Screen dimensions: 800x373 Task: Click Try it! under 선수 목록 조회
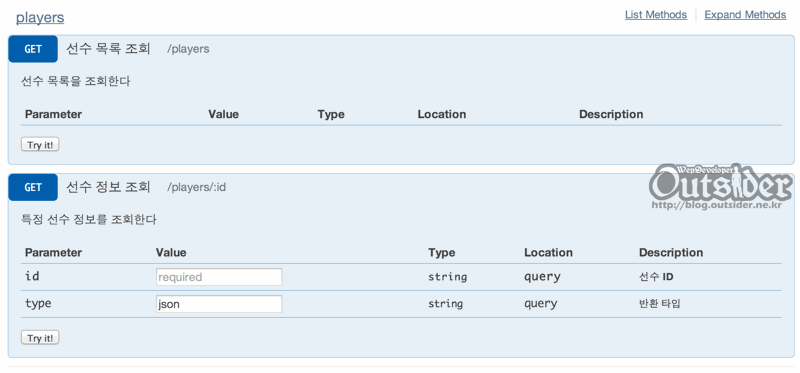(x=40, y=145)
